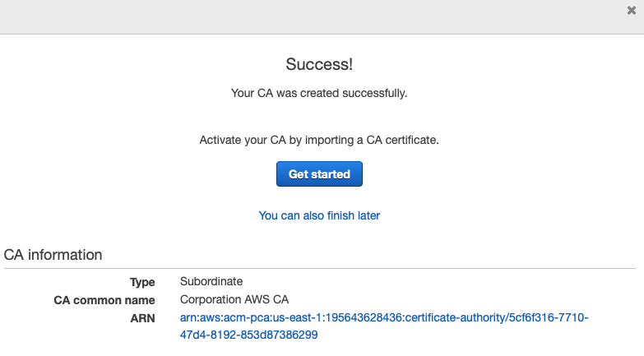Click the 'Type' field label
Screen dimensions: 644x356
click(142, 282)
